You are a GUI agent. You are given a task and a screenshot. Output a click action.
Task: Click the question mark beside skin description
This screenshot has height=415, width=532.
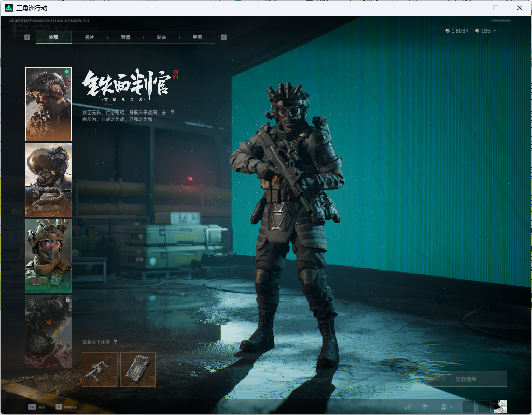click(x=172, y=113)
